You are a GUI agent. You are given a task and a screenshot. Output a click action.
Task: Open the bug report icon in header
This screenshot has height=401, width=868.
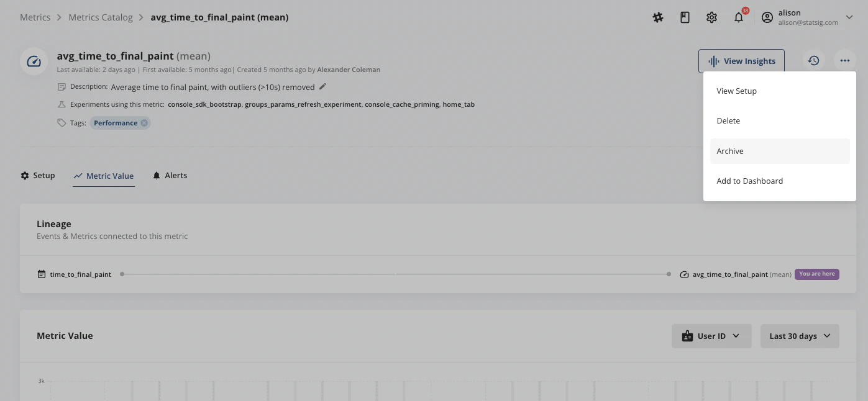point(658,17)
